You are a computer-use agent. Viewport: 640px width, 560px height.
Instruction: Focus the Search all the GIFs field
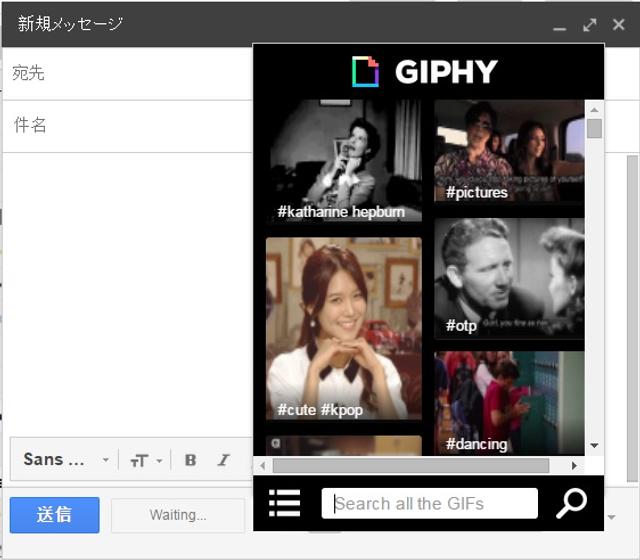coord(429,503)
